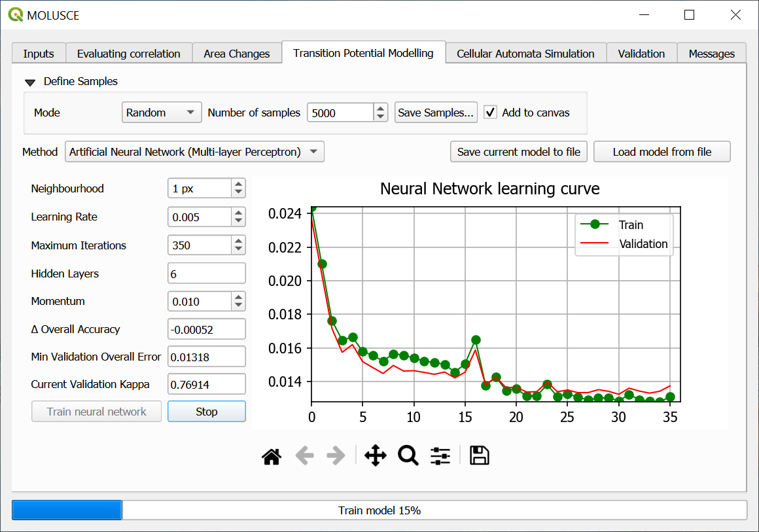Screen dimensions: 759x532
Task: Increase the Number of samples value
Action: (x=380, y=109)
